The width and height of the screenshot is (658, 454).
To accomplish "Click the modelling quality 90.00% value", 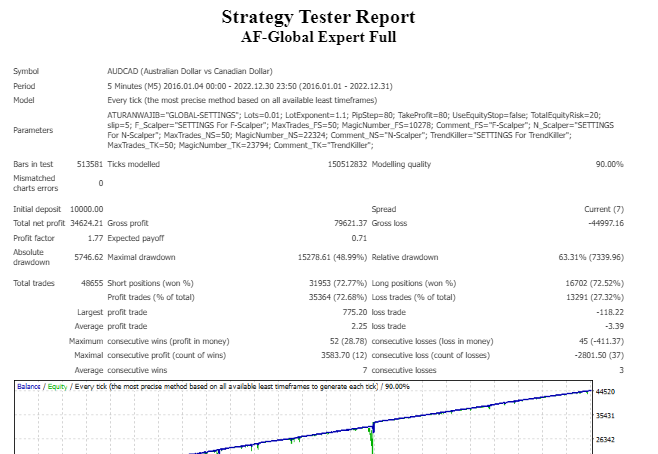I will click(x=607, y=164).
